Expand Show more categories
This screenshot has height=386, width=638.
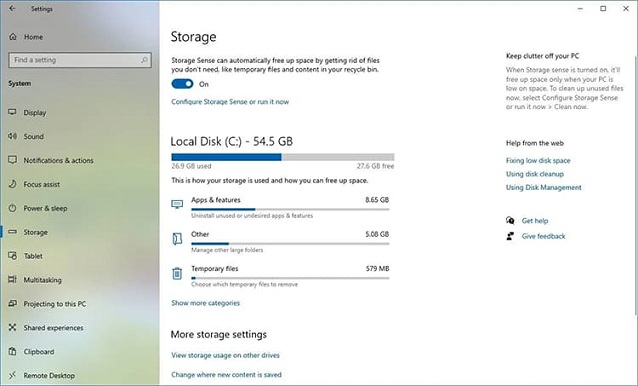pos(205,303)
